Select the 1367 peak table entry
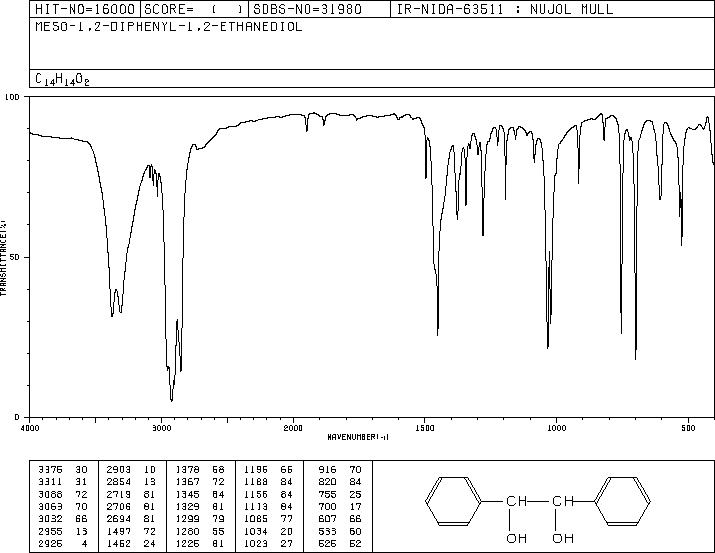Screen dimensions: 715x553 tap(200, 482)
